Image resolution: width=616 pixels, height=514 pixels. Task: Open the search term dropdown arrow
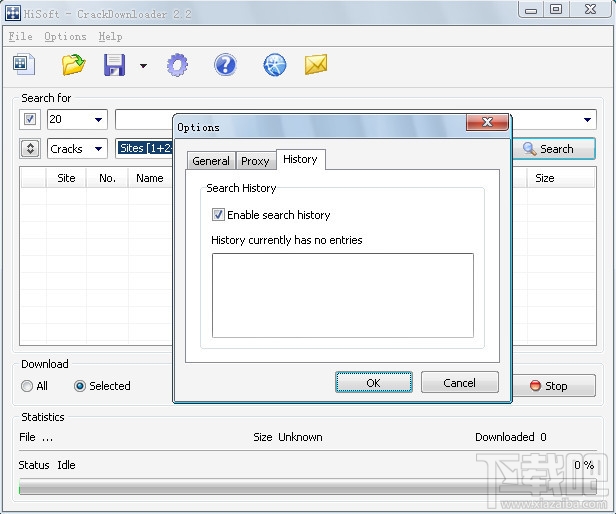pyautogui.click(x=587, y=119)
